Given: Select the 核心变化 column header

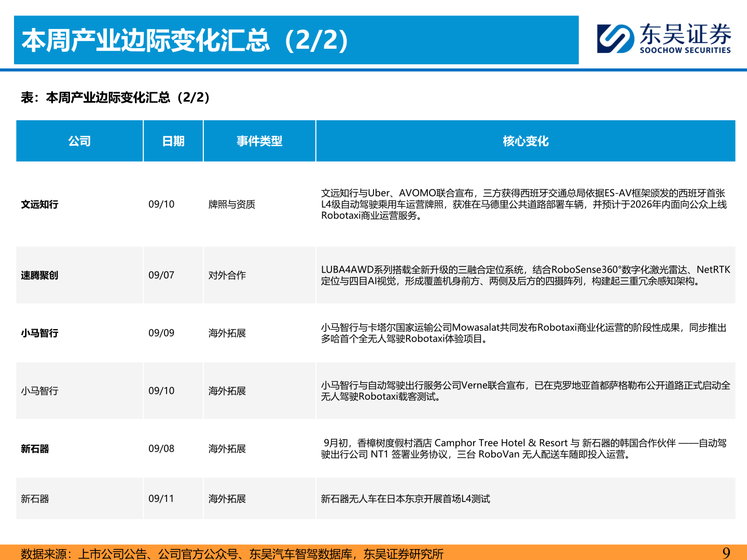Looking at the screenshot, I should tap(525, 141).
